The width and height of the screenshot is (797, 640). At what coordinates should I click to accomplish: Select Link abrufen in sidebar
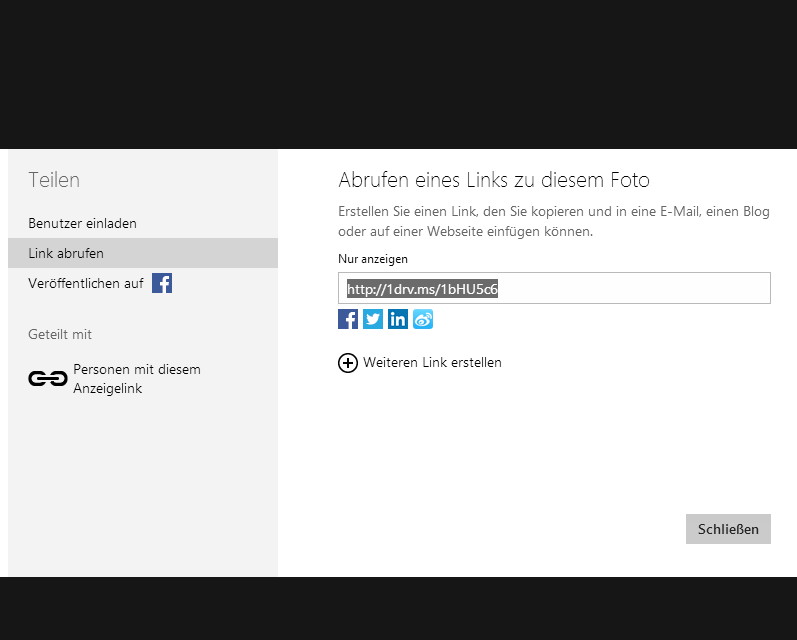(x=143, y=253)
